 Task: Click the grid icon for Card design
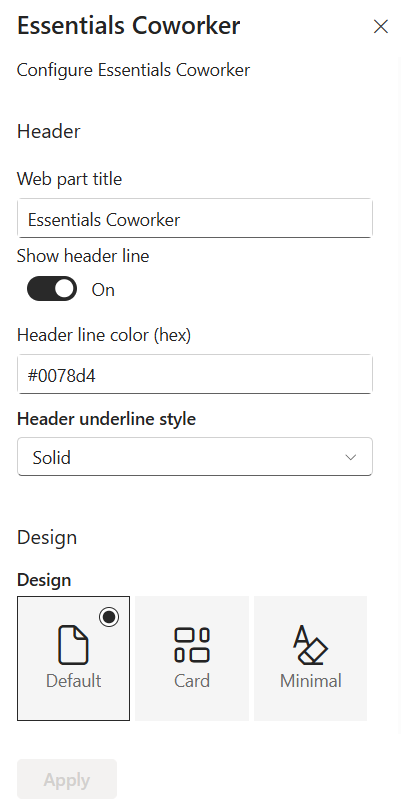192,645
